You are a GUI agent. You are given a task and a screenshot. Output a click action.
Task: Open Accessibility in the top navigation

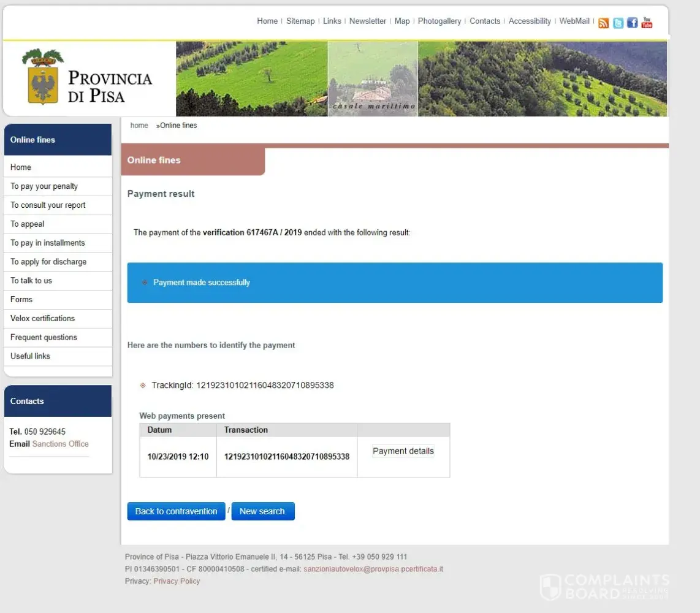(x=530, y=21)
